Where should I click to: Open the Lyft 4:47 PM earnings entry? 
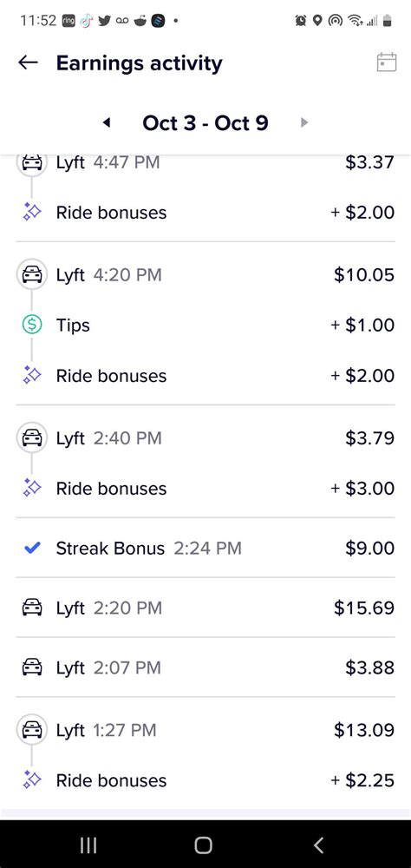pyautogui.click(x=205, y=162)
